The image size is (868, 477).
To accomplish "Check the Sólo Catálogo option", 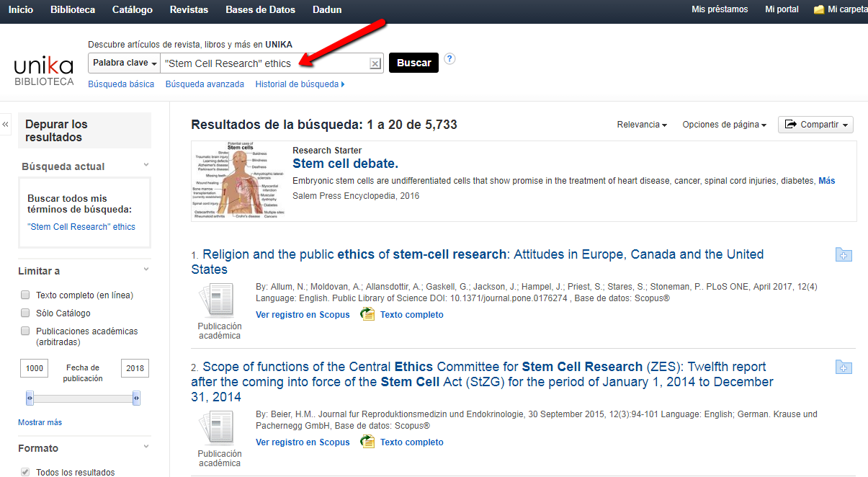I will tap(25, 313).
